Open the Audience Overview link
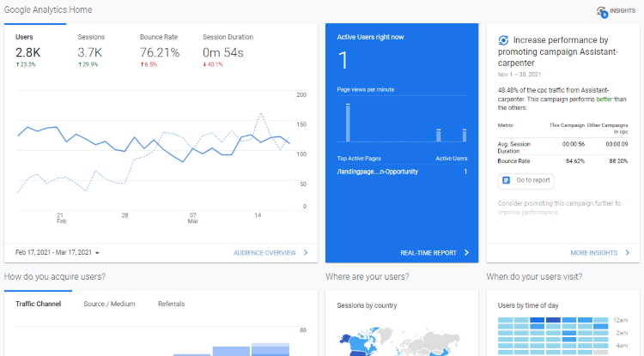644x356 pixels. point(264,253)
